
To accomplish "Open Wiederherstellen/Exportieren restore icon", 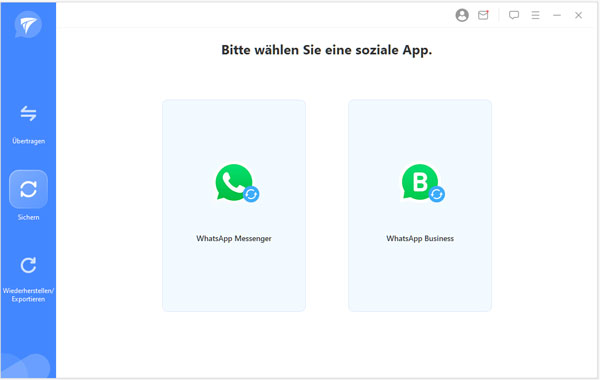I will 28,265.
